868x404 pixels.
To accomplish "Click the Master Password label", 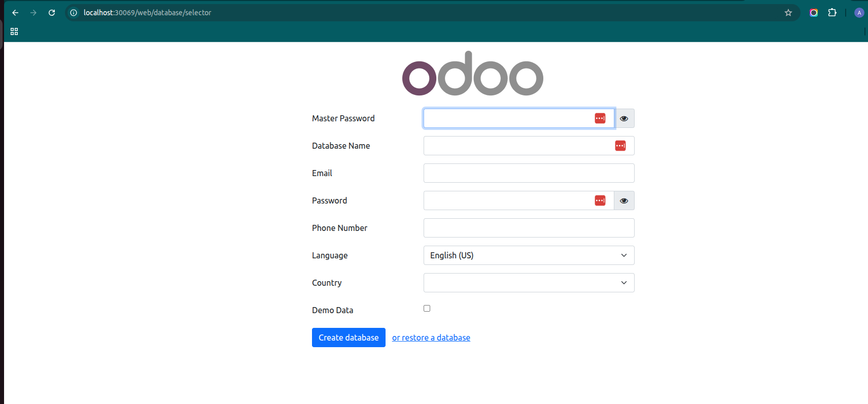I will (x=343, y=118).
